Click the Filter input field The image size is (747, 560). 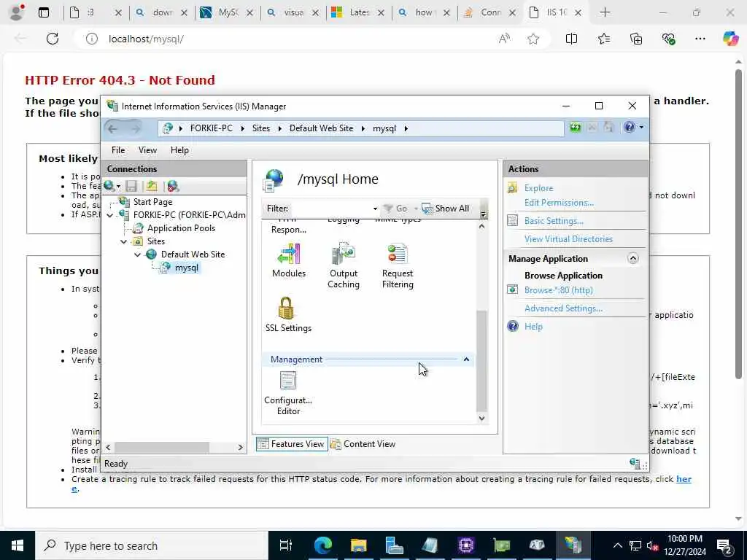click(x=330, y=209)
